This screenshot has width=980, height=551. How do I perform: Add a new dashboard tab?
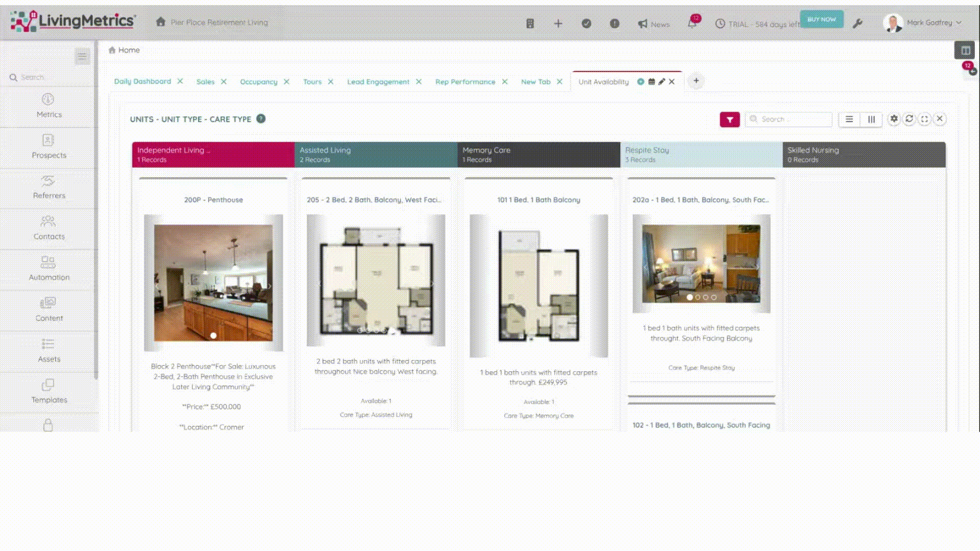[696, 81]
